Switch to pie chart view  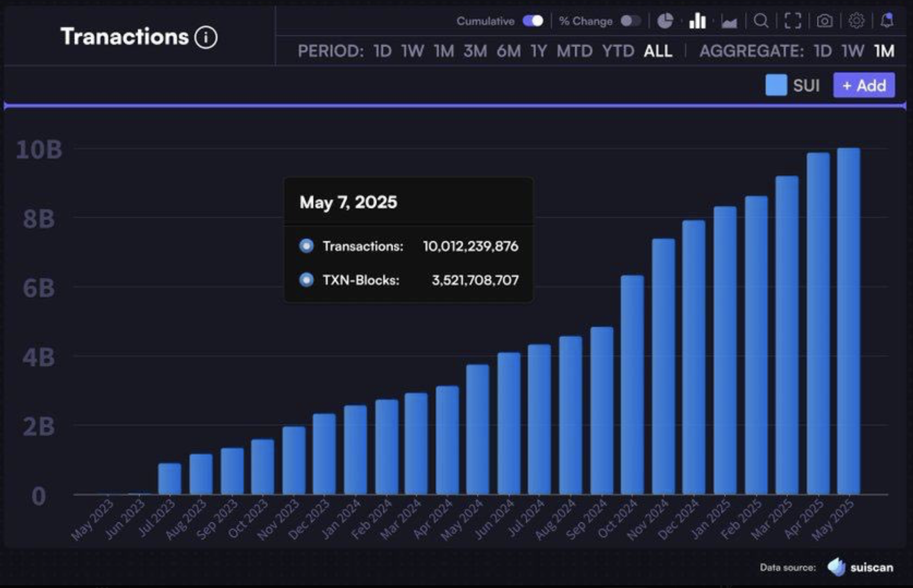[665, 21]
